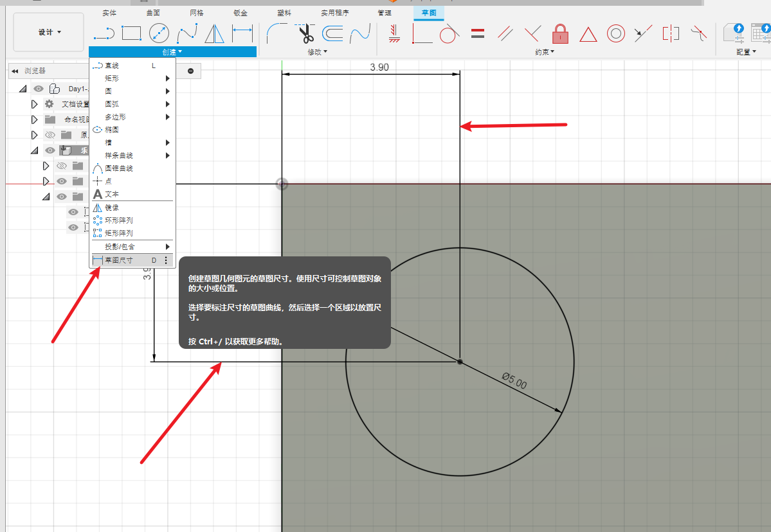Choose 草图尺寸 from the create menu
The width and height of the screenshot is (771, 532).
[x=119, y=260]
